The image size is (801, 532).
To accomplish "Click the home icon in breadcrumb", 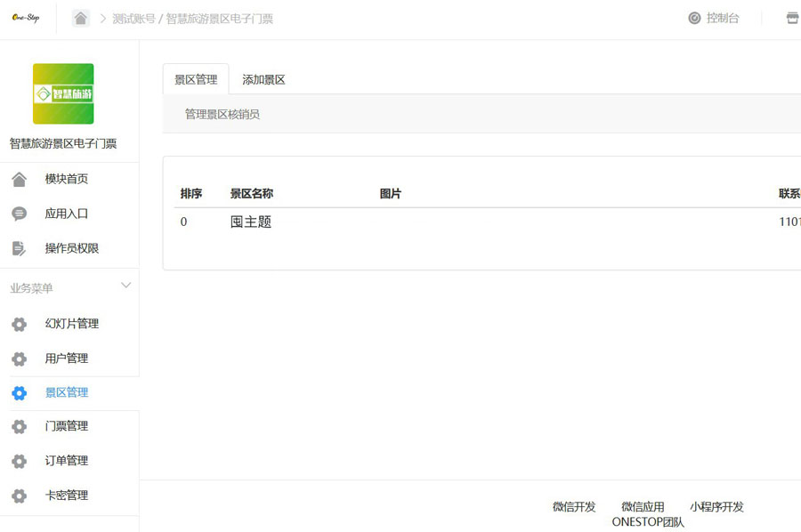I will 81,19.
